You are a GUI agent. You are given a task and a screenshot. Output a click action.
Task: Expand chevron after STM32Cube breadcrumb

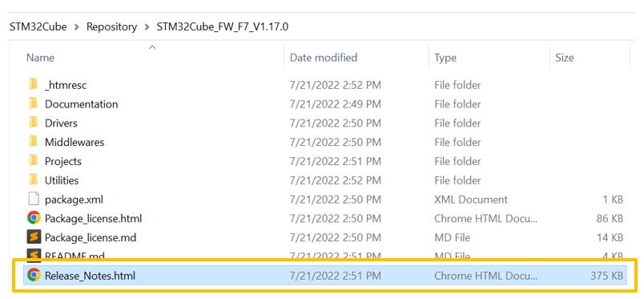[76, 27]
